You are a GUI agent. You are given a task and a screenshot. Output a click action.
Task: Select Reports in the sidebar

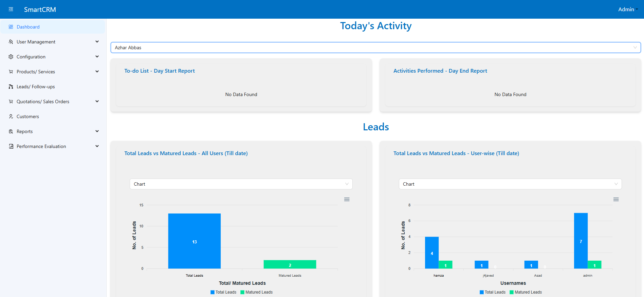pos(53,131)
